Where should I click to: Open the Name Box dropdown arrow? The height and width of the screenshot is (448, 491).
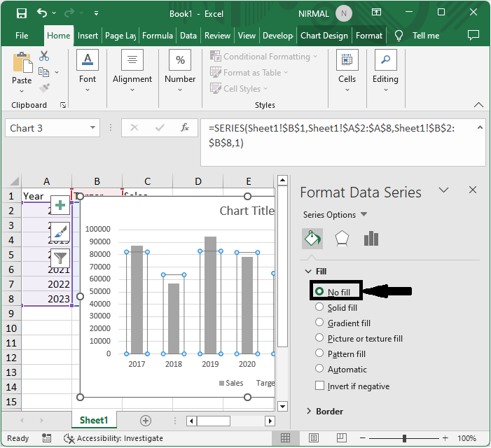tap(93, 128)
